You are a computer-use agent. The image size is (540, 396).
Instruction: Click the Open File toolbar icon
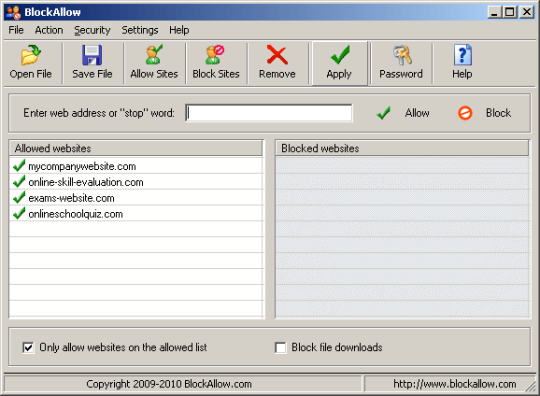[31, 55]
